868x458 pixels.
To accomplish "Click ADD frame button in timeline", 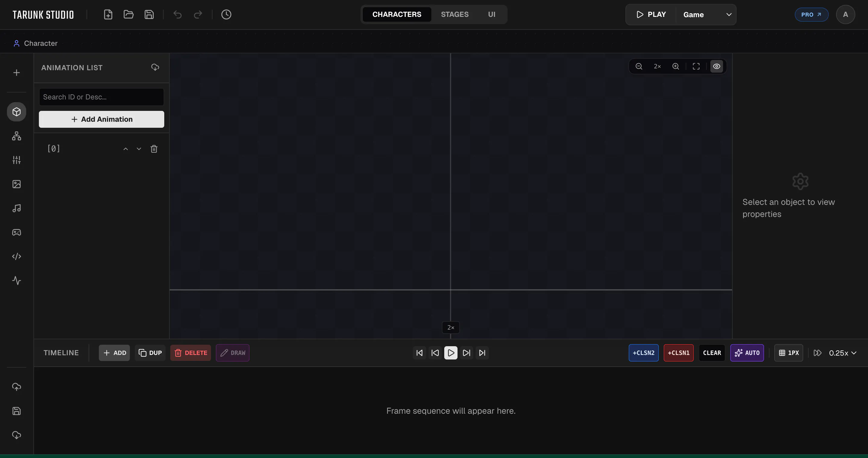I will coord(114,353).
